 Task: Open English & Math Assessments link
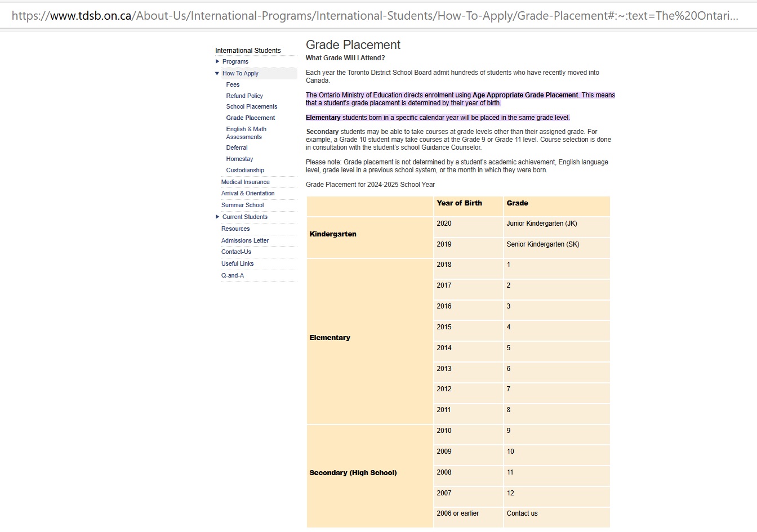(x=246, y=133)
